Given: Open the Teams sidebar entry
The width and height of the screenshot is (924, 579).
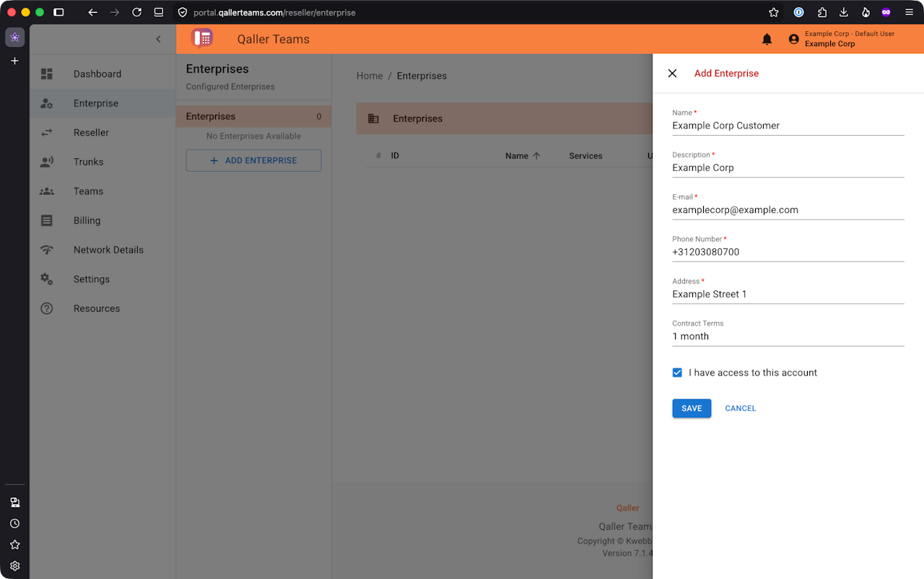Looking at the screenshot, I should pyautogui.click(x=103, y=191).
